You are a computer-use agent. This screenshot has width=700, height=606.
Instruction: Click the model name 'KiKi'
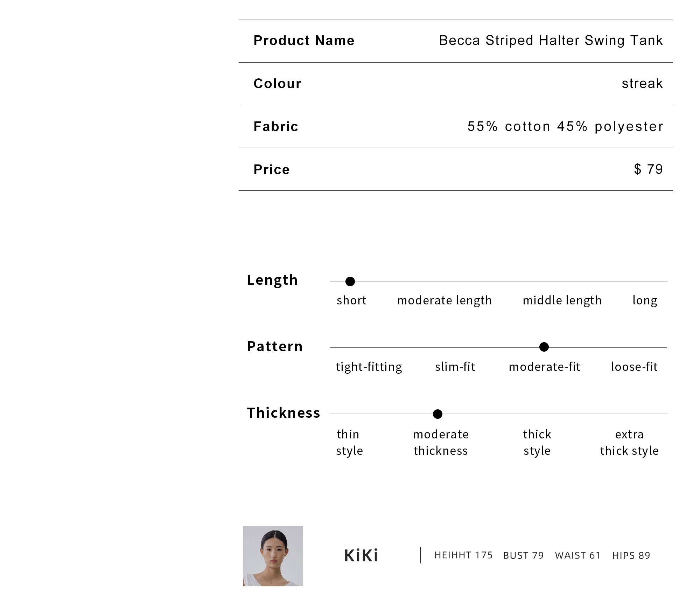coord(361,556)
